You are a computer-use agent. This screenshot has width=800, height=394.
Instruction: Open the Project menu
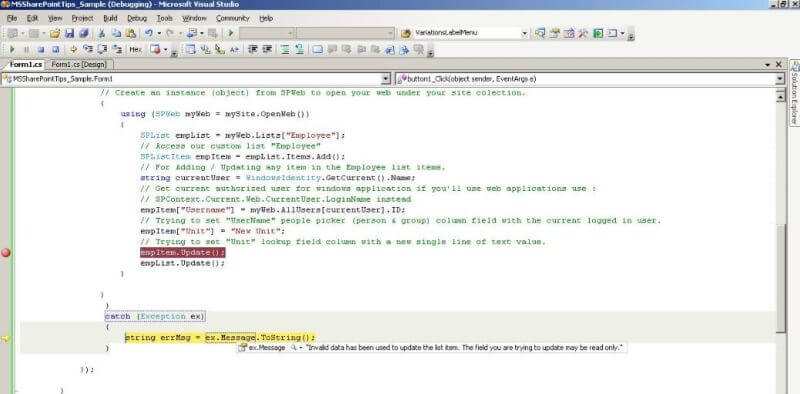[x=82, y=18]
